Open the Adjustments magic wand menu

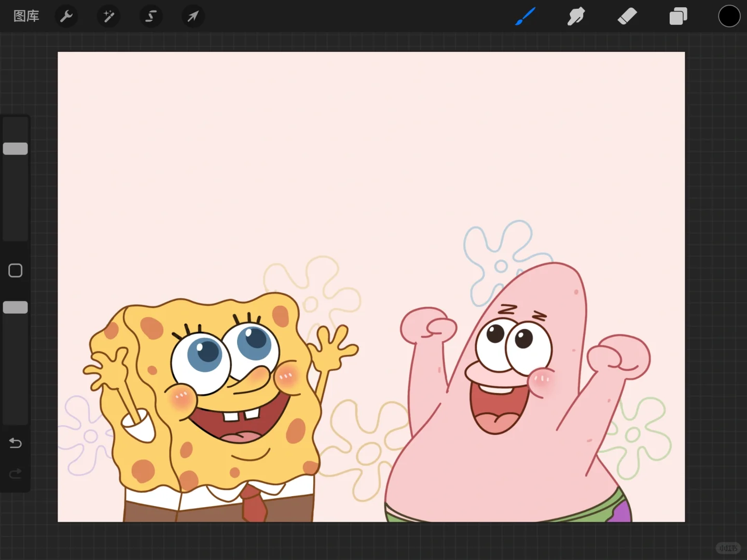108,17
